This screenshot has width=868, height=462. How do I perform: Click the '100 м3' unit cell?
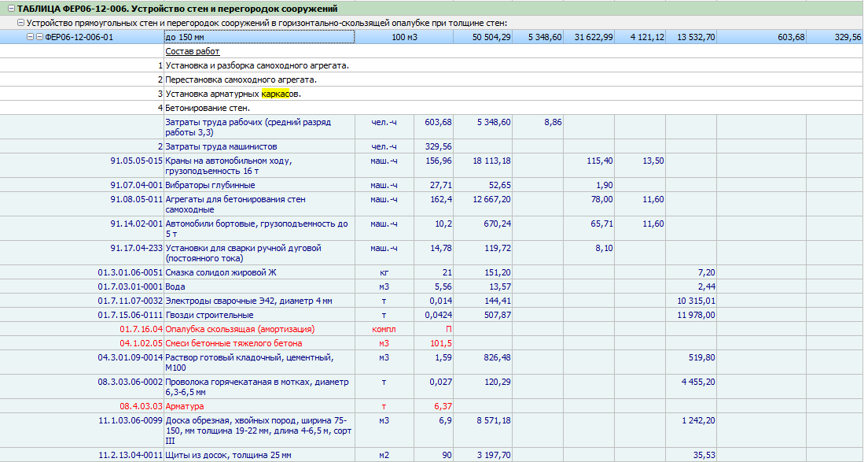404,37
